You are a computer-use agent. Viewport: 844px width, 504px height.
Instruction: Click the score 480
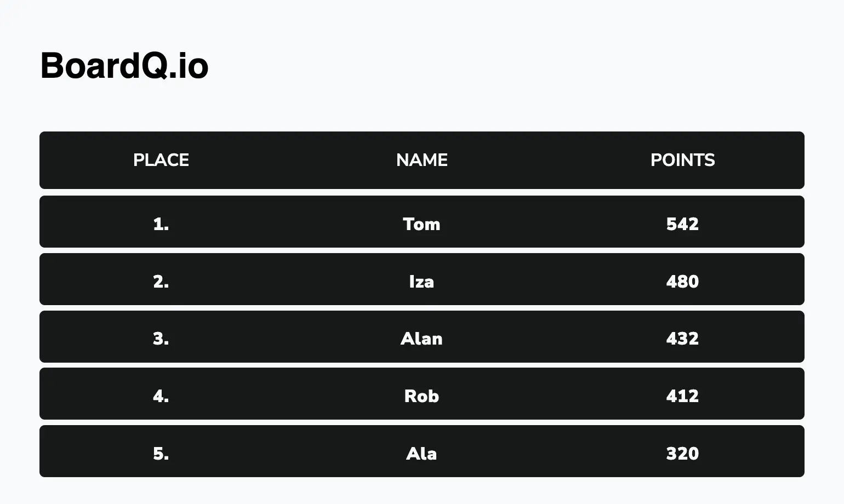(x=682, y=282)
